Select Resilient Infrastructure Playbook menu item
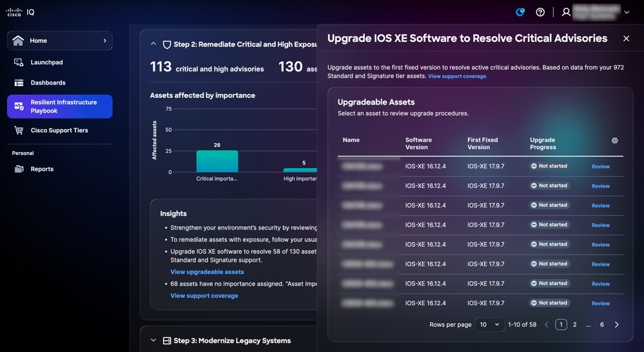Image resolution: width=644 pixels, height=352 pixels. point(59,106)
